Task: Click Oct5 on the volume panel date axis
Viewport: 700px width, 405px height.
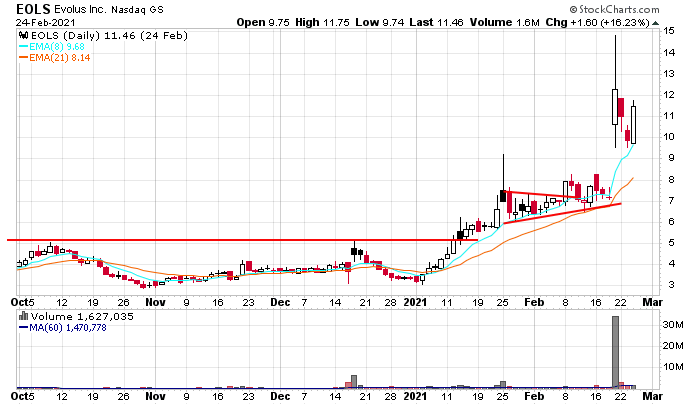Action: pyautogui.click(x=22, y=396)
